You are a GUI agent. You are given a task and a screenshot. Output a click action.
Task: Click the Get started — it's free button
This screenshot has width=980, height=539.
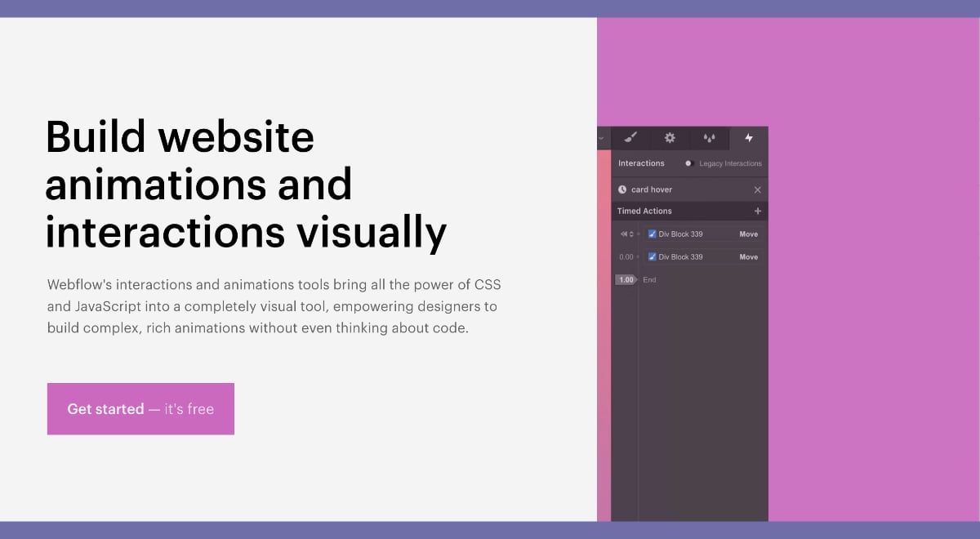140,409
